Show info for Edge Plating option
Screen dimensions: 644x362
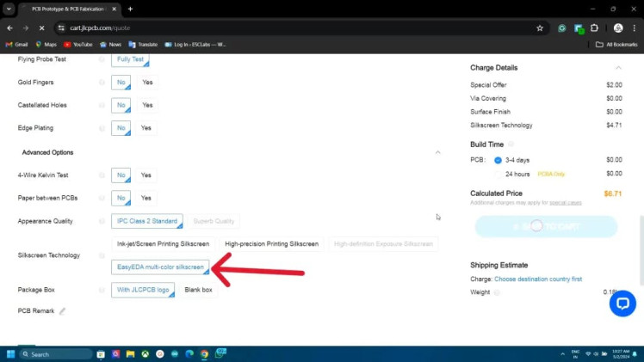pos(102,128)
